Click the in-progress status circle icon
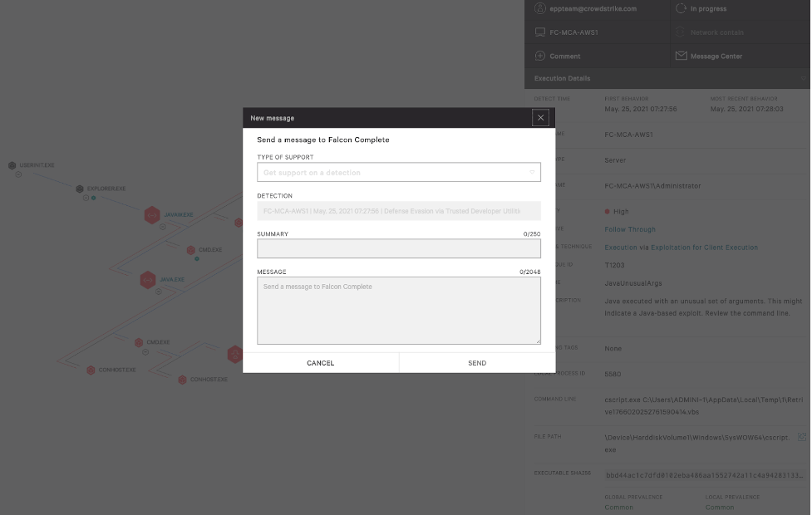 681,8
